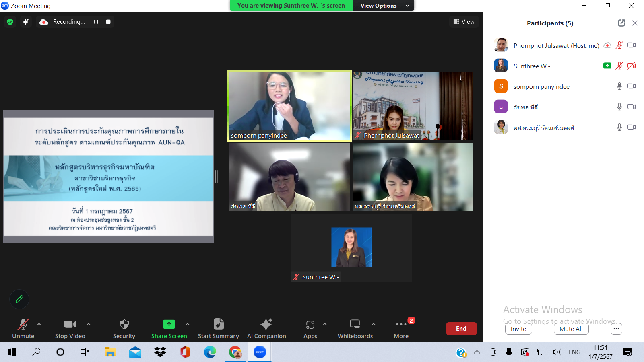Image resolution: width=644 pixels, height=362 pixels.
Task: Click the red End meeting button
Action: coord(461,329)
